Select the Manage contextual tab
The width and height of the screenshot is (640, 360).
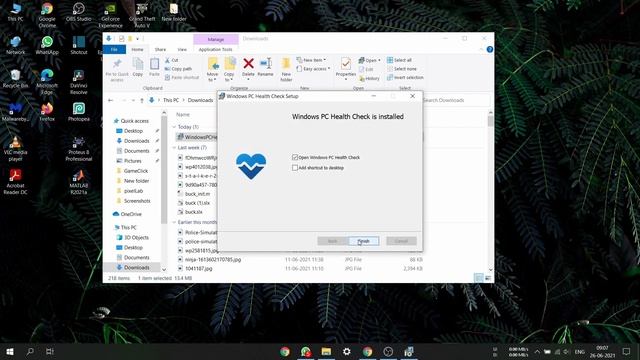[x=216, y=39]
